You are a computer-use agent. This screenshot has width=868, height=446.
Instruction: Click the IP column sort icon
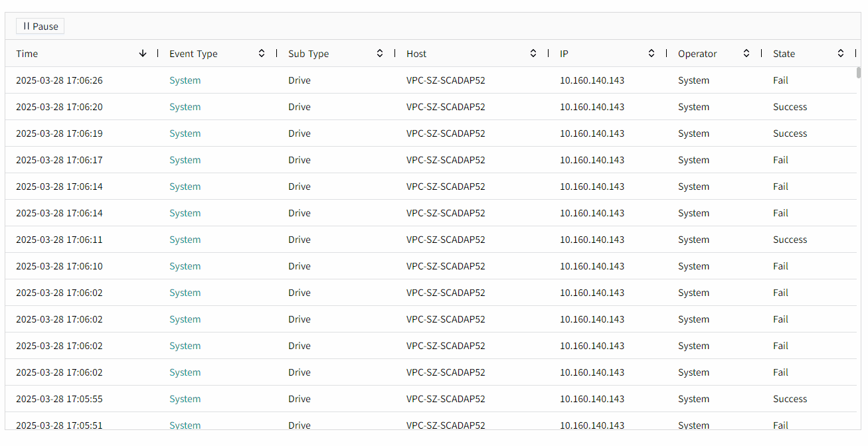[651, 54]
